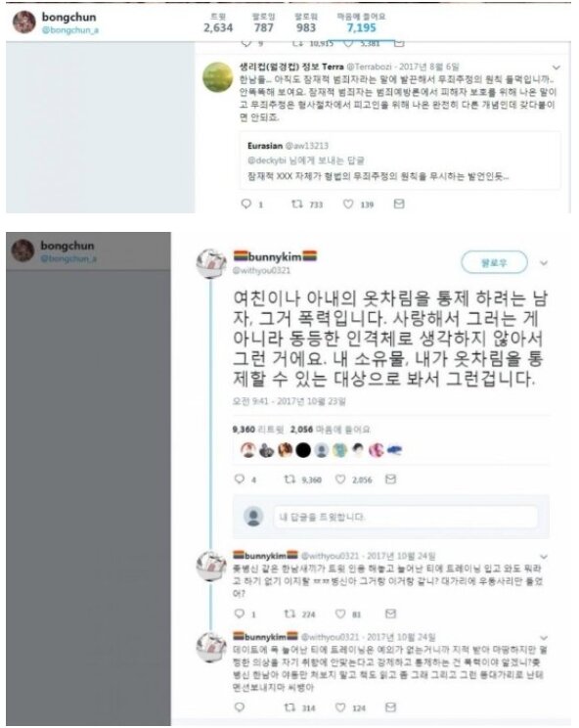This screenshot has height=728, width=579.
Task: Follow the bunnykim account
Action: 494,263
